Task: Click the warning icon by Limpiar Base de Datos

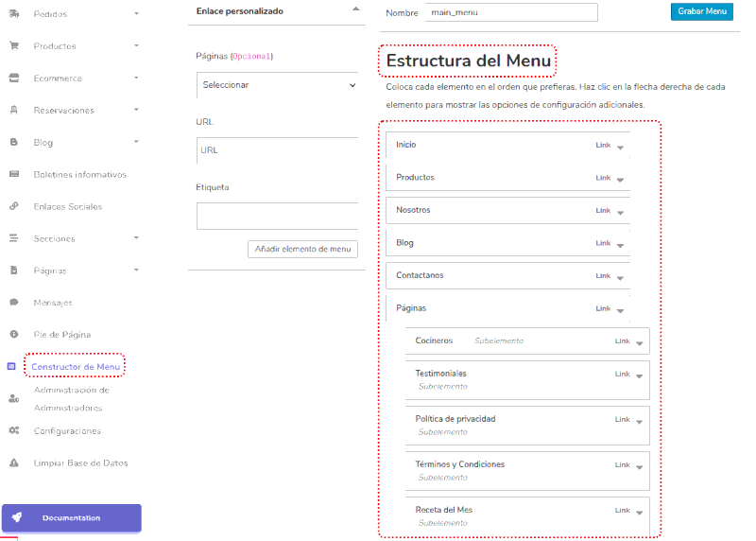Action: click(14, 462)
